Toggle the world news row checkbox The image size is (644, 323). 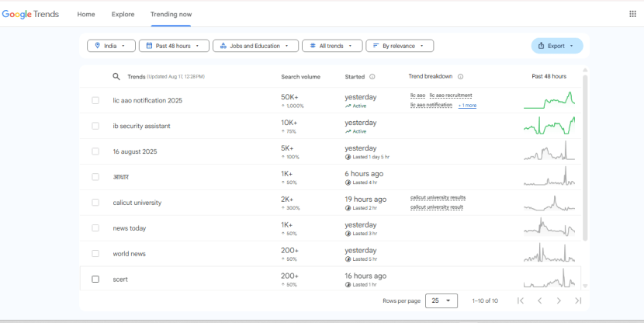[x=95, y=254]
